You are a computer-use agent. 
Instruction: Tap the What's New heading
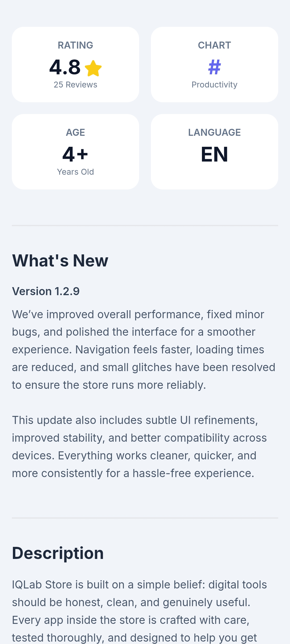[x=60, y=261]
